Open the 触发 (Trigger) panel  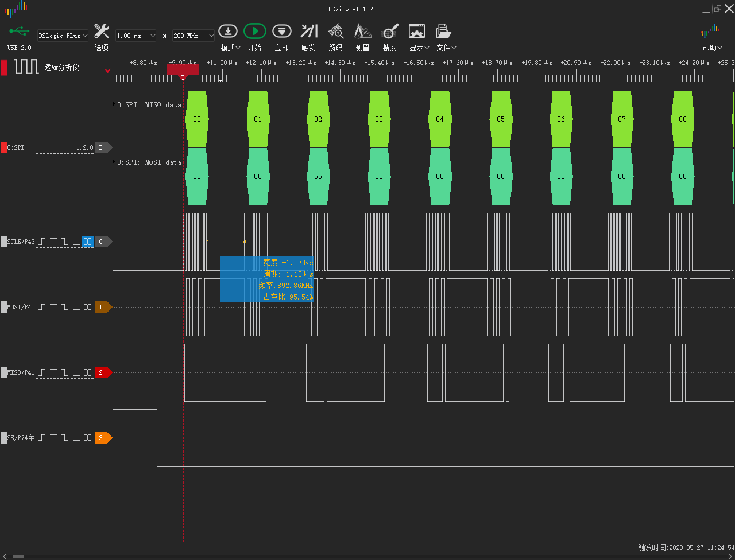(x=309, y=32)
